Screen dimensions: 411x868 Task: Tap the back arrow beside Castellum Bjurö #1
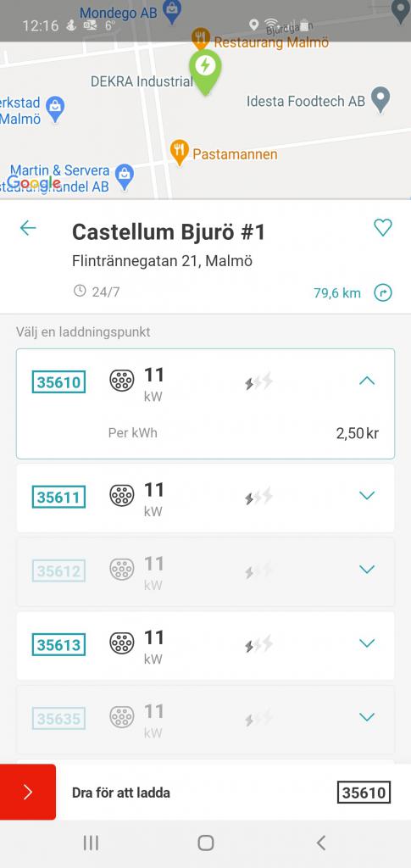[28, 228]
